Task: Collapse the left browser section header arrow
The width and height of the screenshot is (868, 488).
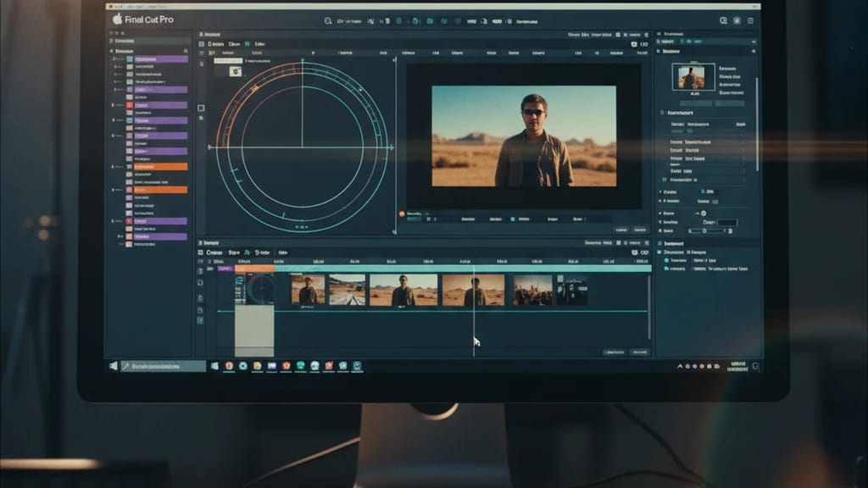Action: pos(111,51)
